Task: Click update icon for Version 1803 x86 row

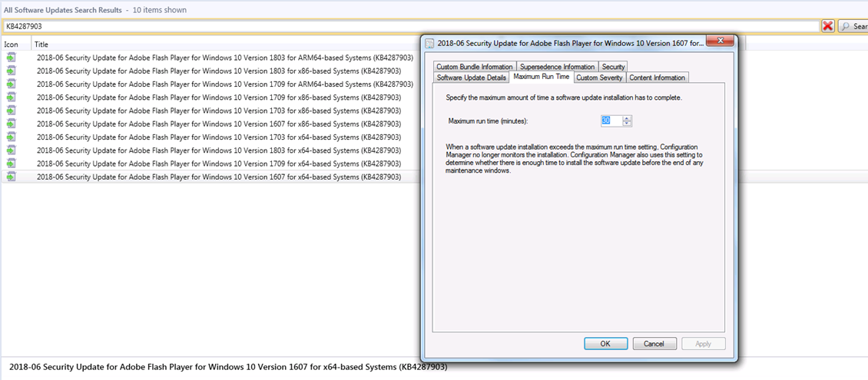Action: [x=11, y=71]
